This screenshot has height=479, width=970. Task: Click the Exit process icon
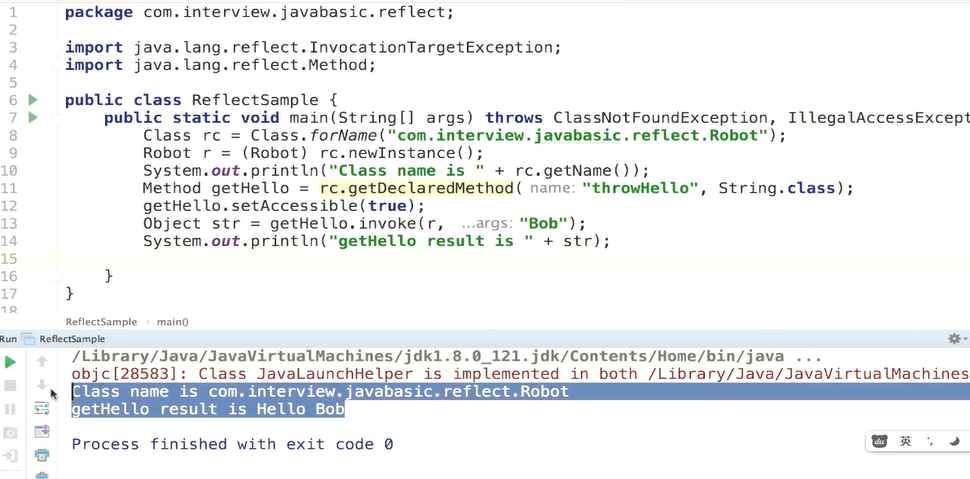coord(11,456)
